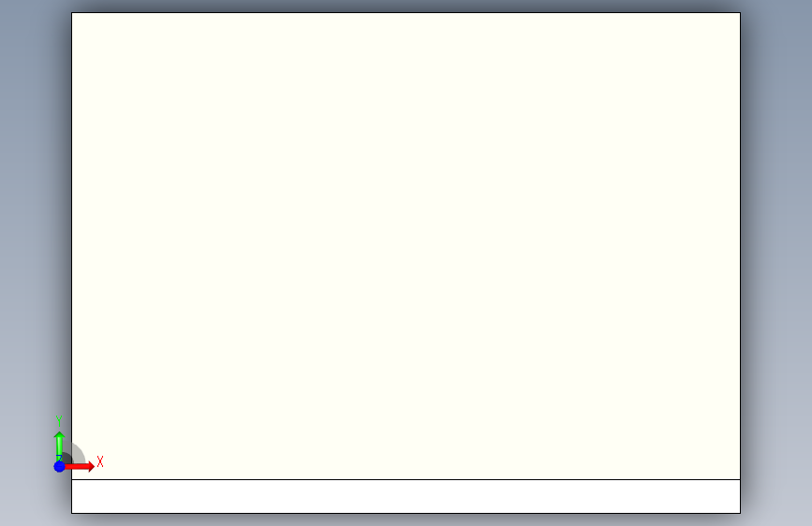The width and height of the screenshot is (812, 526).
Task: Select the dividing line between the two faces
Action: pyautogui.click(x=406, y=480)
